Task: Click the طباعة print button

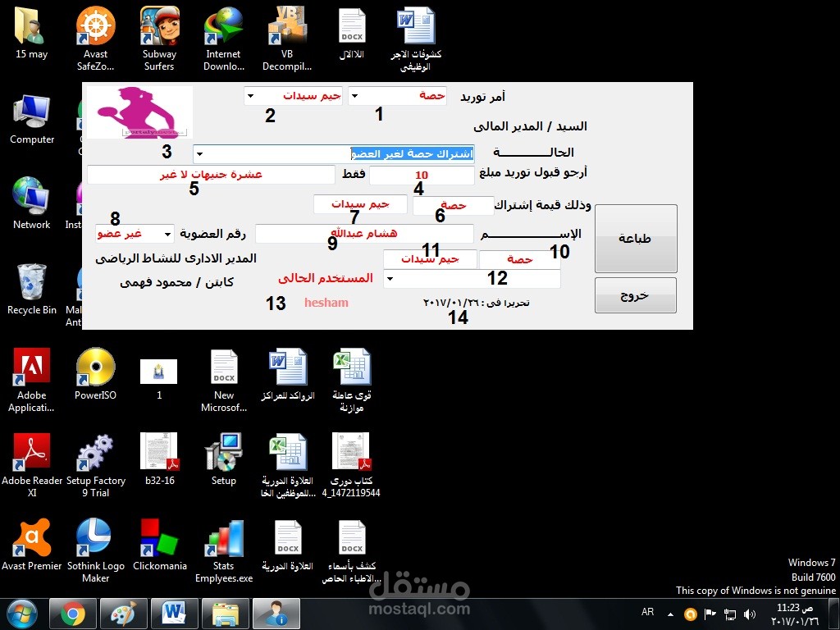Action: pyautogui.click(x=636, y=239)
